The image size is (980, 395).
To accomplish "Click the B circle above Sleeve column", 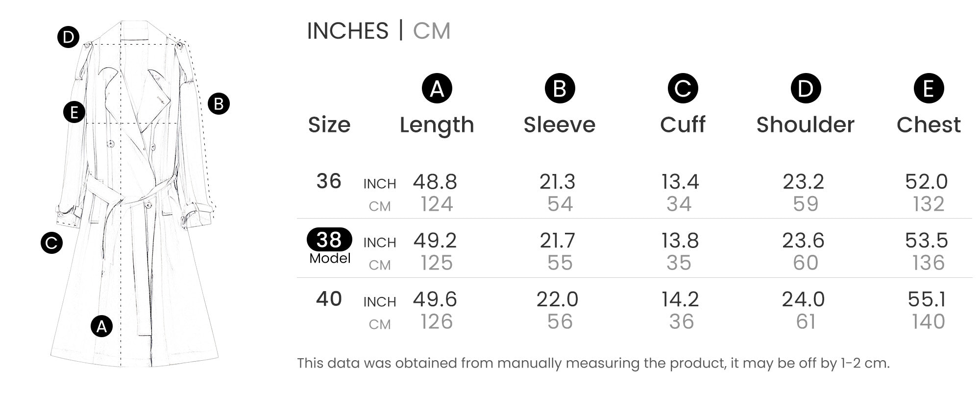I will [560, 89].
